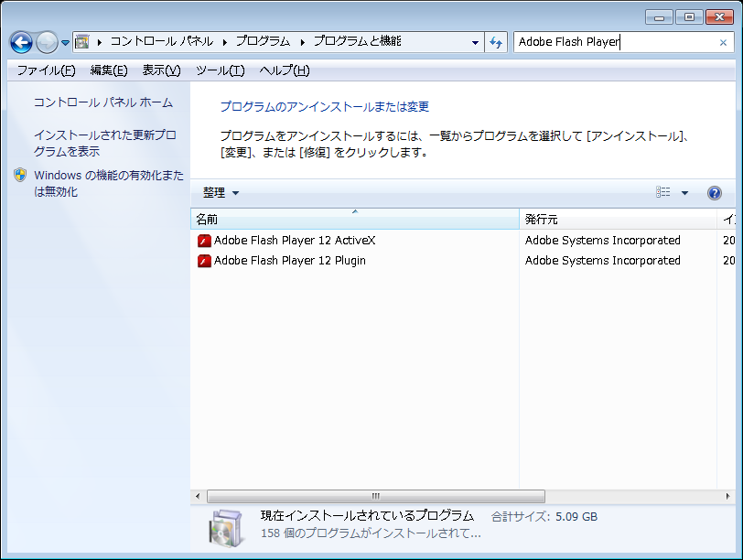Click the horizontal scrollbar thumb

click(376, 497)
